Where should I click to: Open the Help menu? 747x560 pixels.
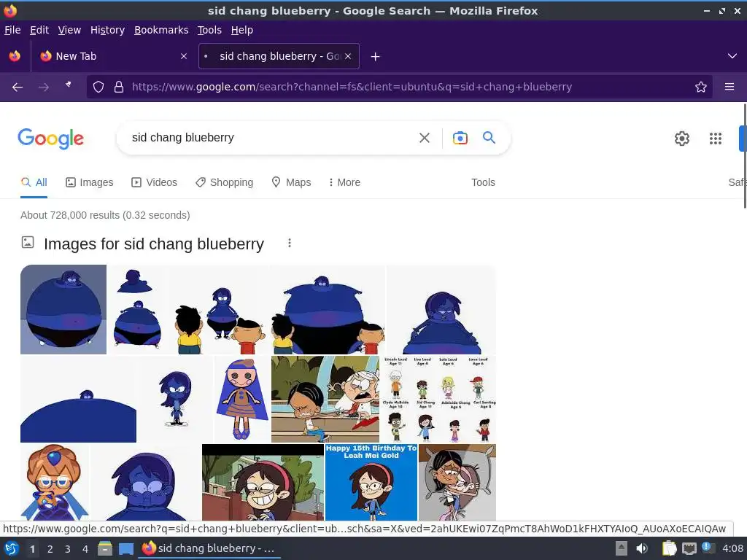[x=241, y=30]
